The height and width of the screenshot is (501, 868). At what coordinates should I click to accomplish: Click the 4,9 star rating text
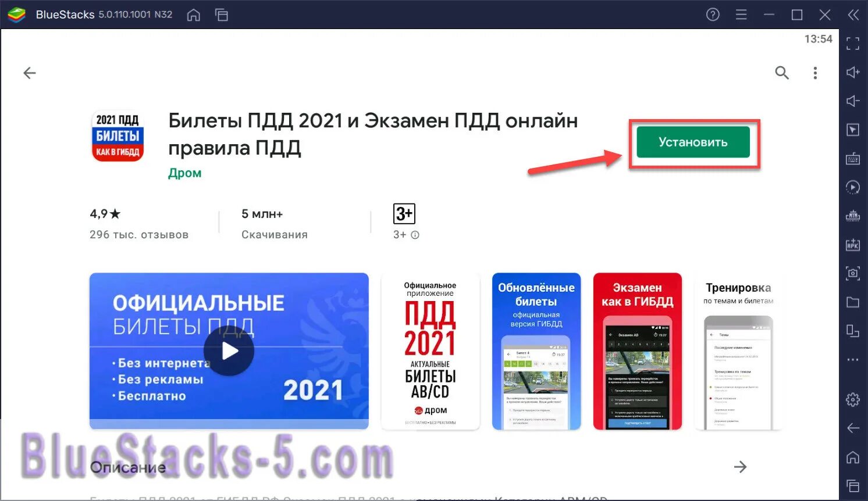coord(105,214)
